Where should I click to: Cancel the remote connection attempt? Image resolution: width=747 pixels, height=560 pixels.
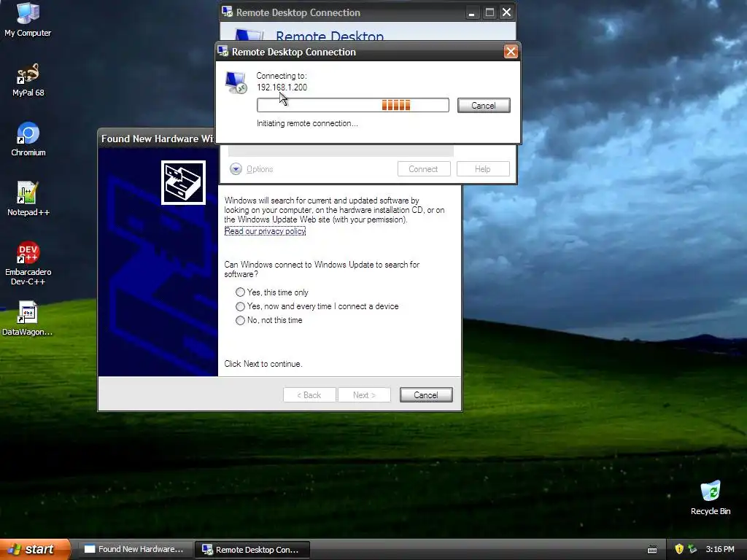484,105
